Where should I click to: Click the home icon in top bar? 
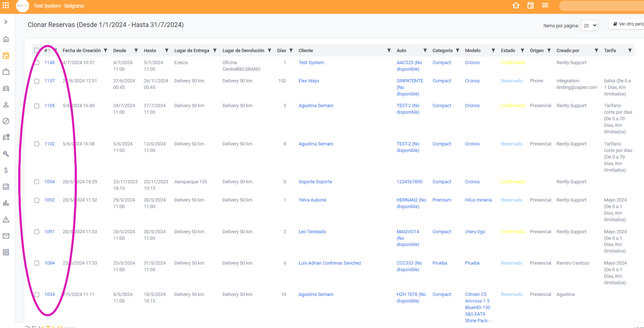[x=516, y=5]
